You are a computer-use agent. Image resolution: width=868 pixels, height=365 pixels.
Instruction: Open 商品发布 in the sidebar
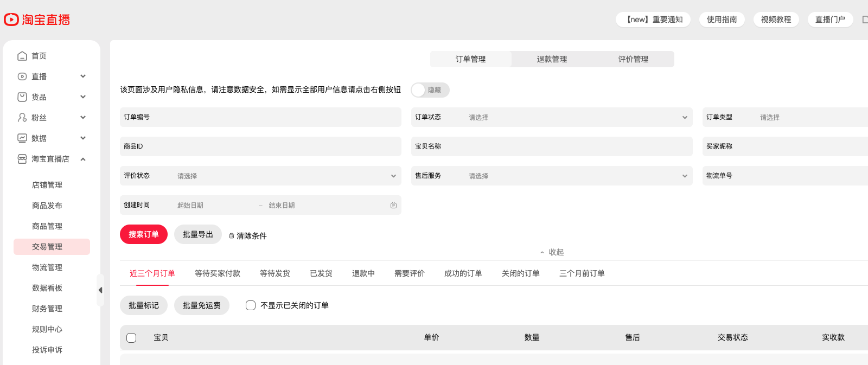click(47, 206)
